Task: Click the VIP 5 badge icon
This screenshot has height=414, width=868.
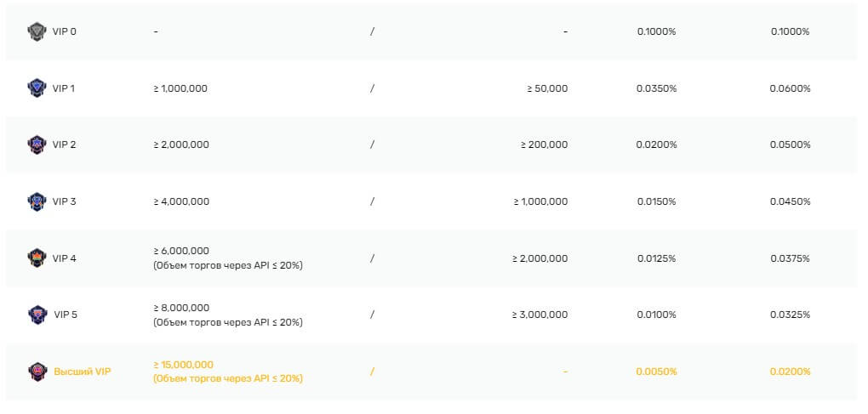Action: tap(36, 315)
